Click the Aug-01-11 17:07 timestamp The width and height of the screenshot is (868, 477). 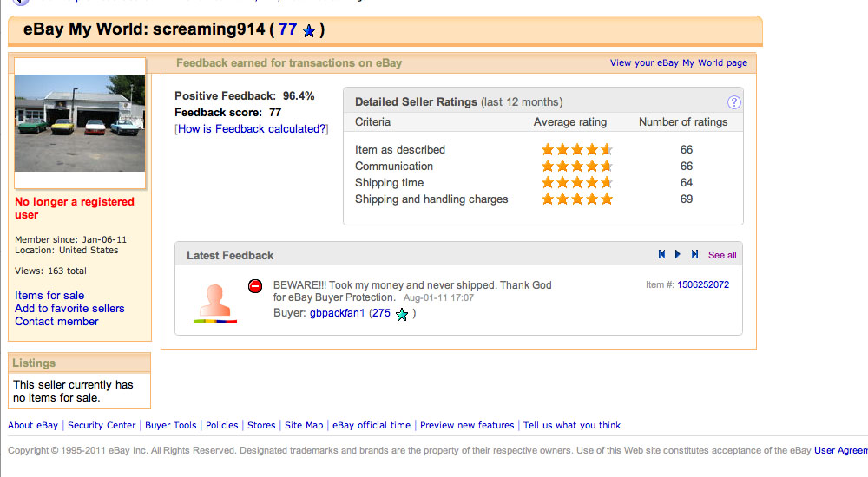coord(438,297)
